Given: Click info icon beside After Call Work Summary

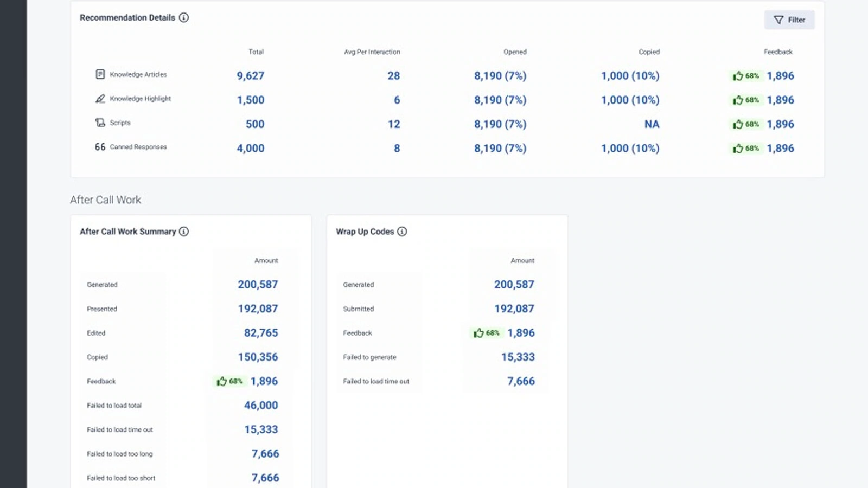Looking at the screenshot, I should click(x=184, y=232).
